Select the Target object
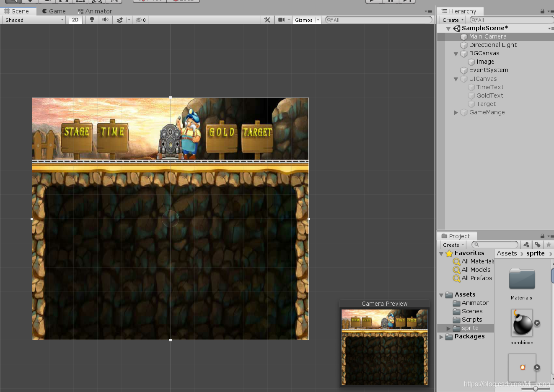This screenshot has width=554, height=392. click(x=486, y=104)
